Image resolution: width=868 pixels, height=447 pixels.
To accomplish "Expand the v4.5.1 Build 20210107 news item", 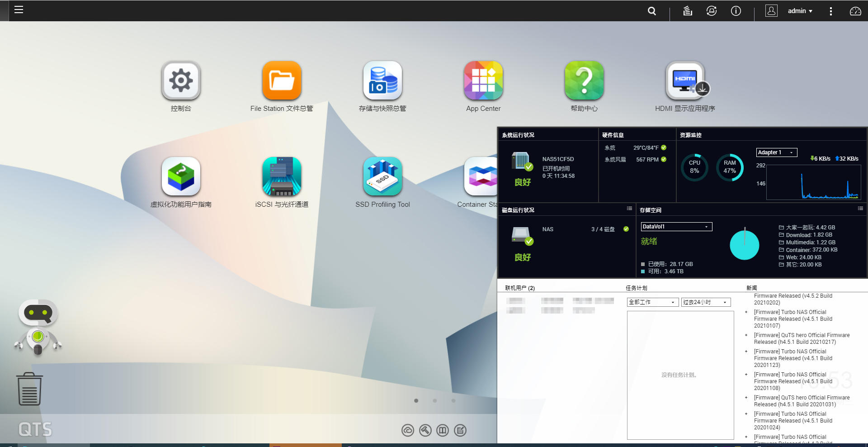I will pos(746,312).
